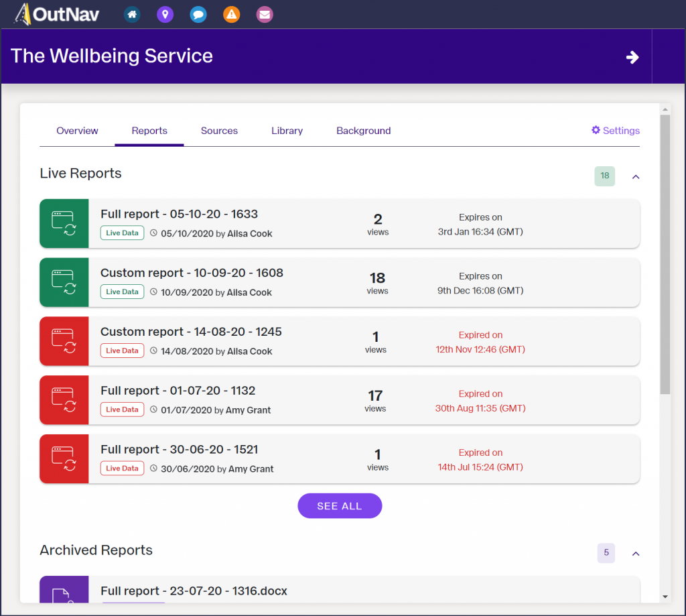This screenshot has width=686, height=616.
Task: Click clock icon next to 05/10/2020
Action: pos(153,233)
